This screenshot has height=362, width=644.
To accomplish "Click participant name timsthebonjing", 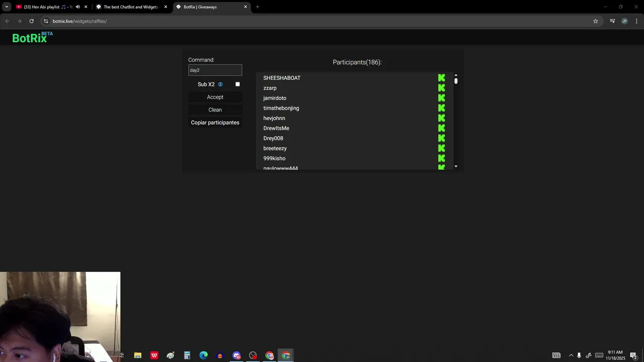I will 281,108.
